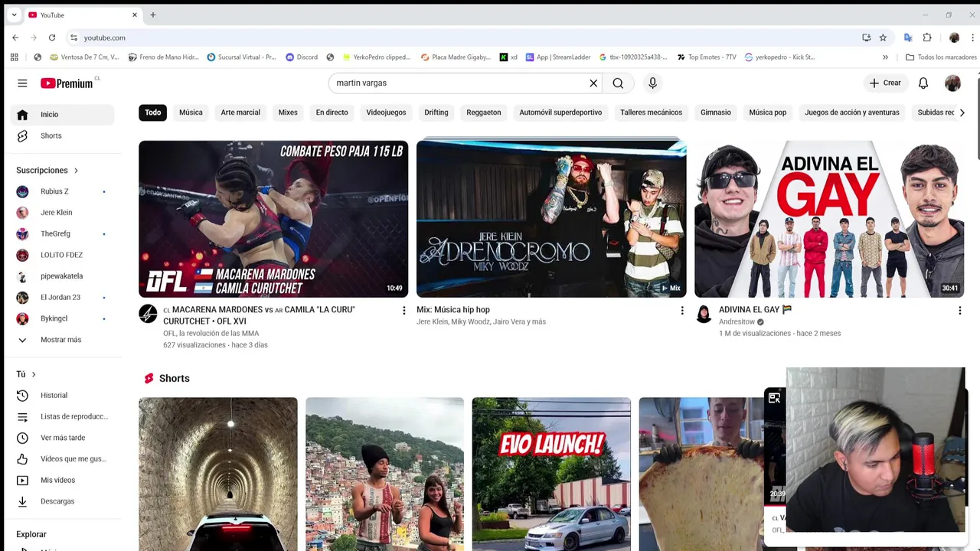The width and height of the screenshot is (980, 551).
Task: Expand Mostrar más subscriptions
Action: pos(63,340)
